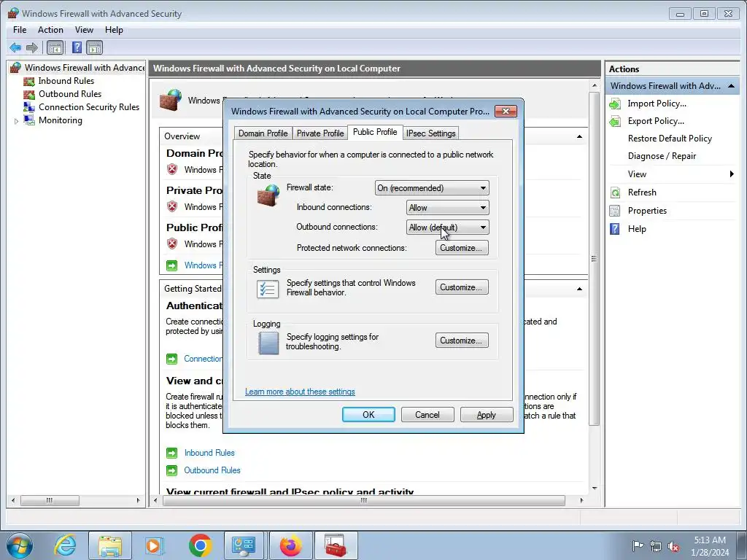Open Internet Explorer from the taskbar

coord(65,545)
